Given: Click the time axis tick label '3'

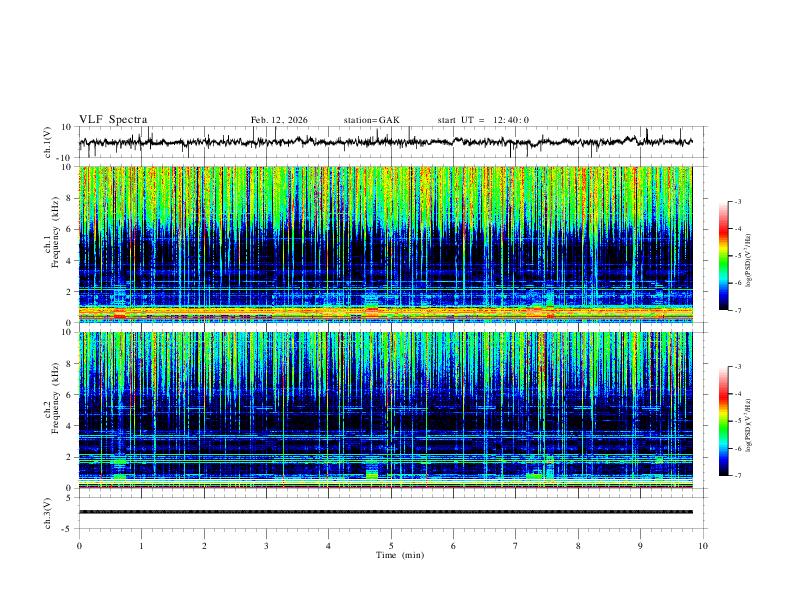Looking at the screenshot, I should (x=266, y=546).
